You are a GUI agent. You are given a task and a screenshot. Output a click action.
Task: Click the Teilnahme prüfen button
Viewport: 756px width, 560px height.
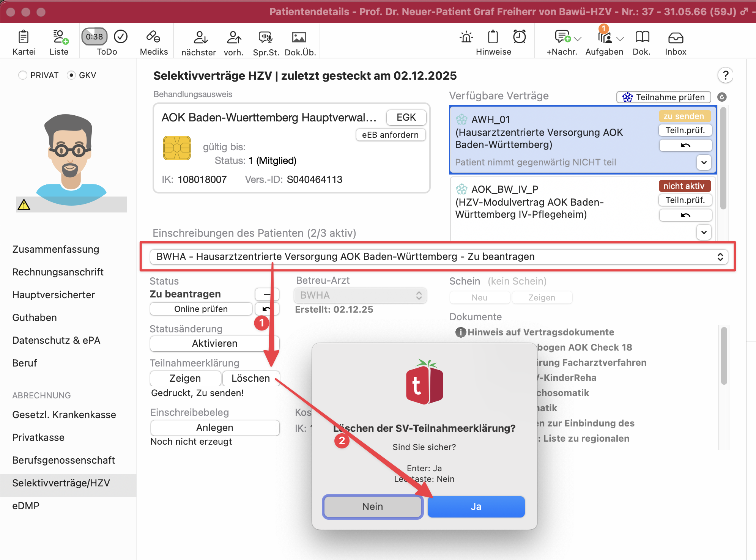(x=663, y=97)
